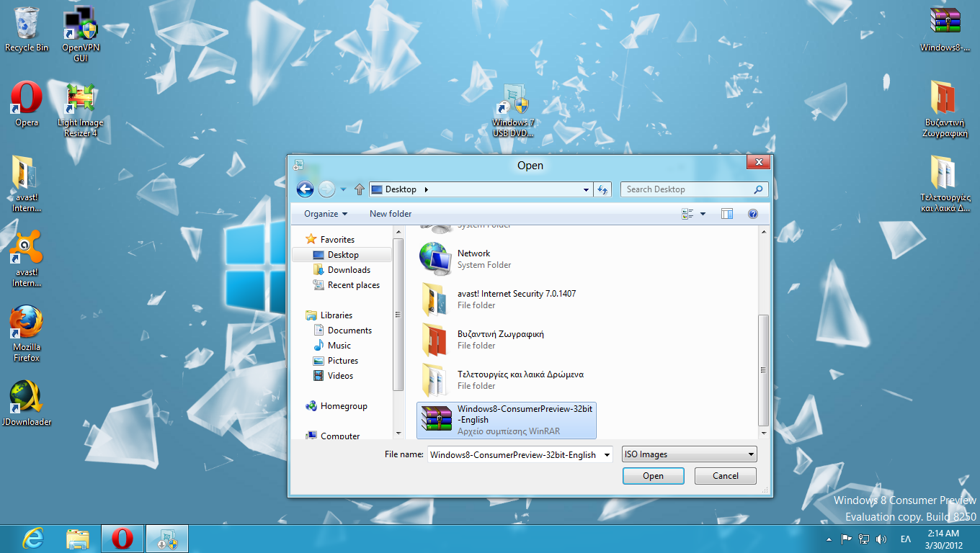Open recent locations dropdown arrow
This screenshot has height=553, width=980.
pyautogui.click(x=343, y=189)
